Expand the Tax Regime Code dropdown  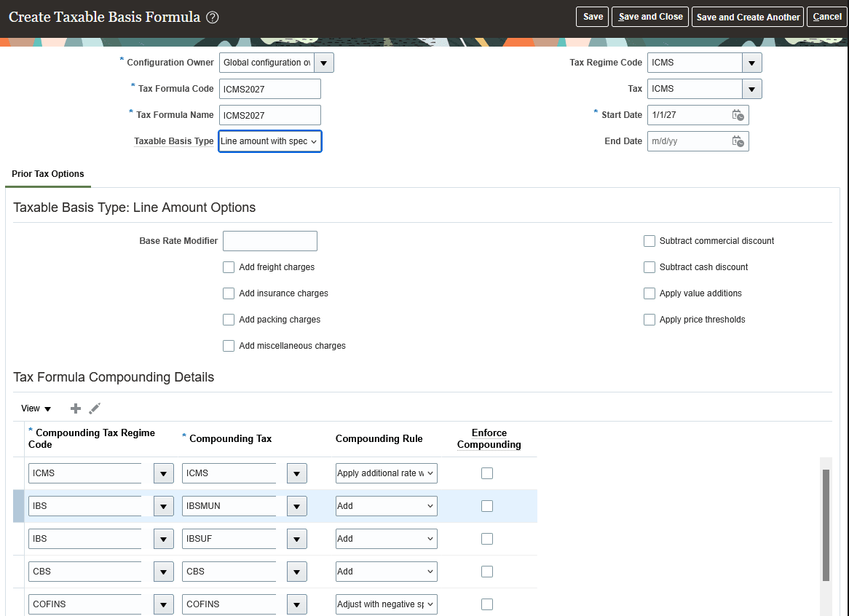click(751, 63)
